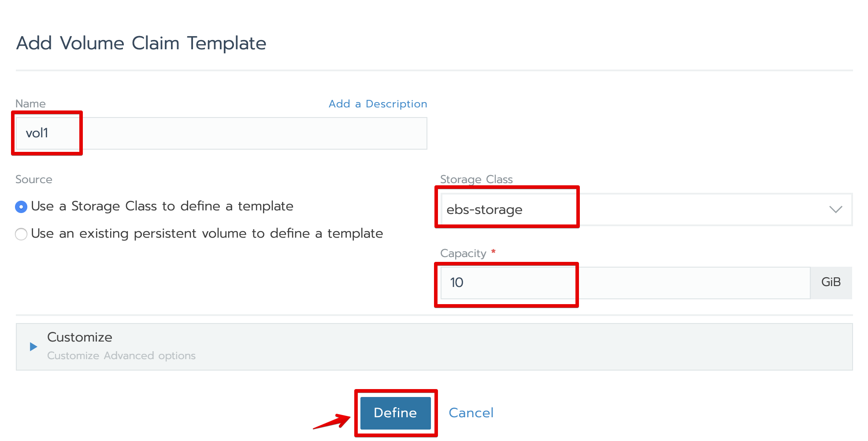868x441 pixels.
Task: Click the Name field label
Action: (30, 104)
